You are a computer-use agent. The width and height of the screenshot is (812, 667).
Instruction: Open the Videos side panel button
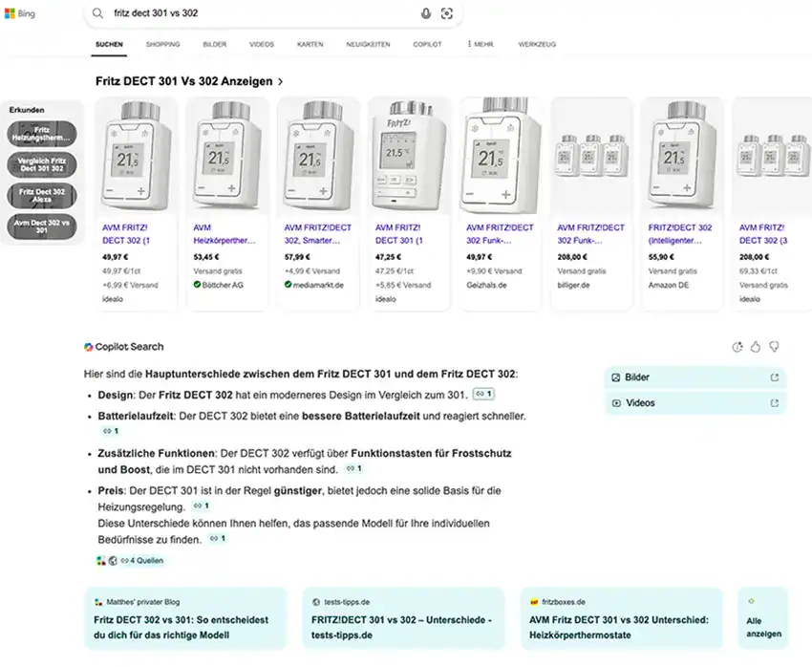point(694,403)
